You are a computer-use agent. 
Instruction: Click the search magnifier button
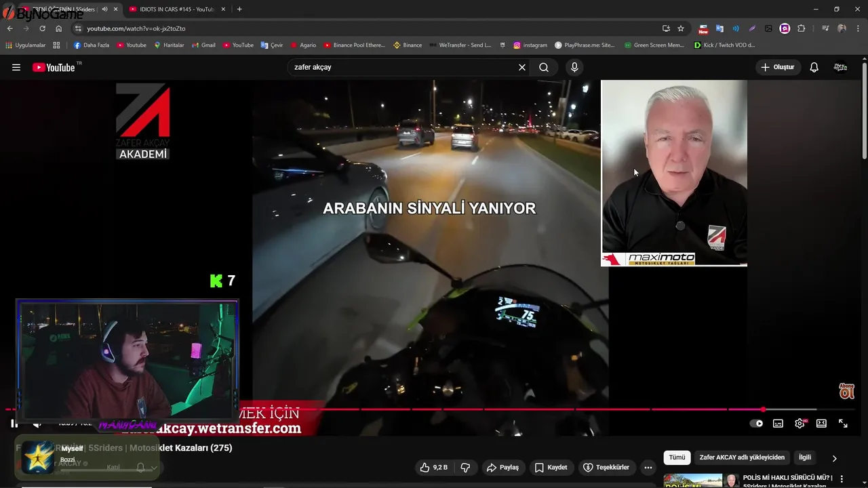click(x=544, y=67)
